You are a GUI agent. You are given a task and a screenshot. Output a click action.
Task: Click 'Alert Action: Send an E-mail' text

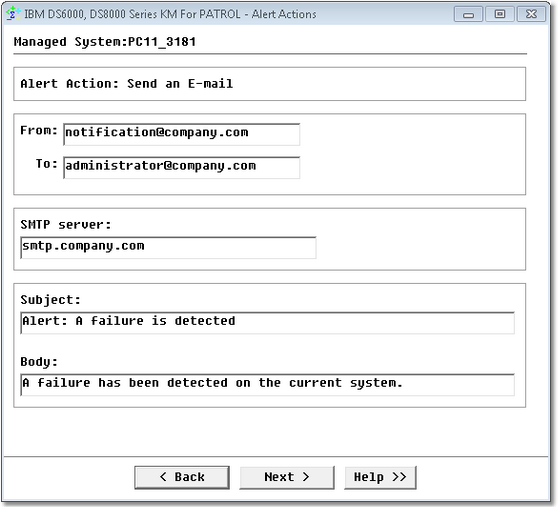click(x=127, y=84)
